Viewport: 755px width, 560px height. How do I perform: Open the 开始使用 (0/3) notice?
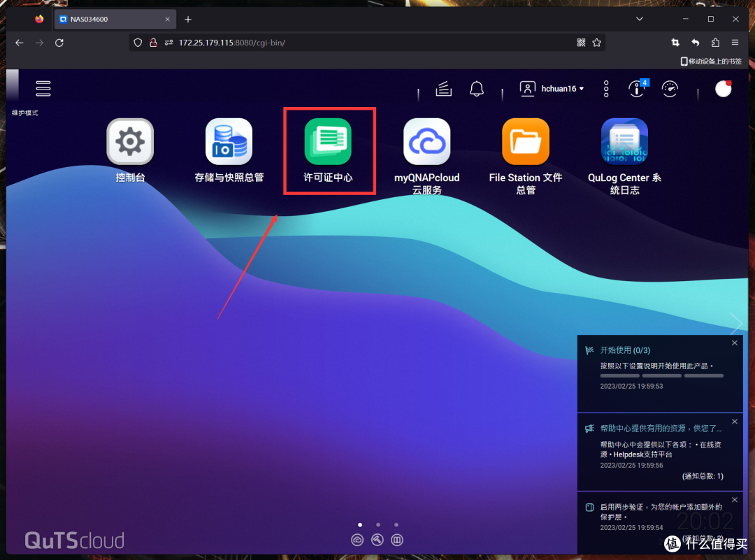point(625,350)
